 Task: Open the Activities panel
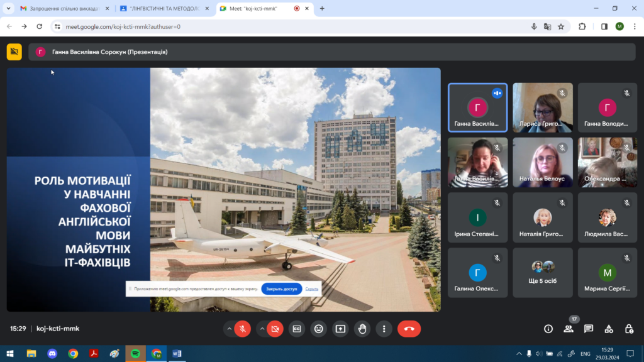(x=609, y=329)
